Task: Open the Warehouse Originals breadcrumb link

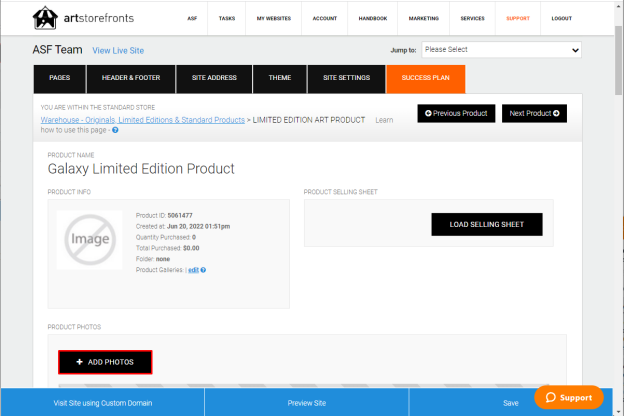Action: (x=142, y=120)
